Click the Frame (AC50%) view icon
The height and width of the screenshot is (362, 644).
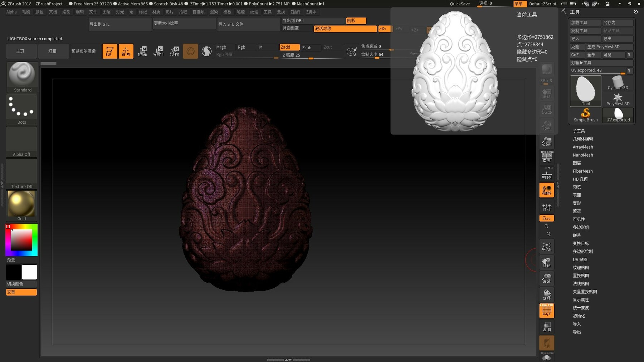pos(546,141)
